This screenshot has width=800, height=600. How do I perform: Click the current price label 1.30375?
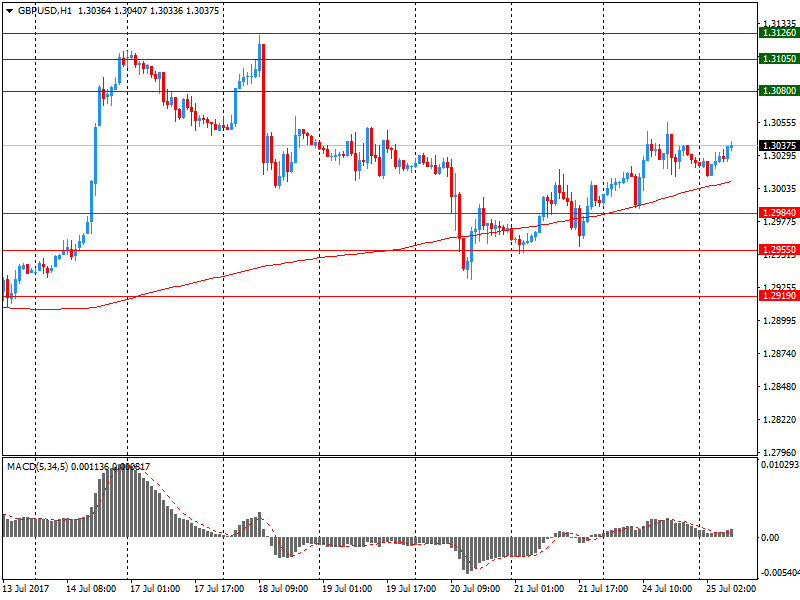click(x=779, y=146)
